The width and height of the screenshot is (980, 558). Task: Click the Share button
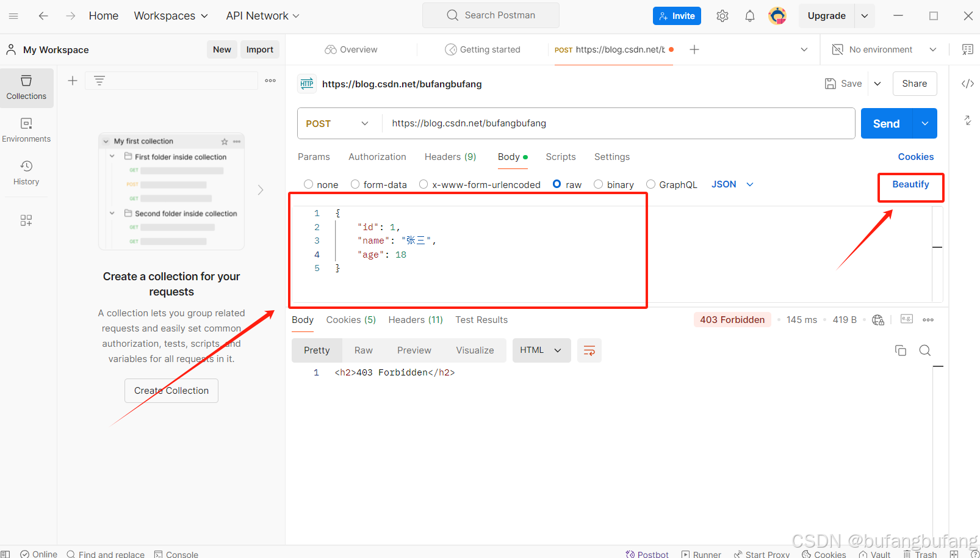tap(915, 84)
